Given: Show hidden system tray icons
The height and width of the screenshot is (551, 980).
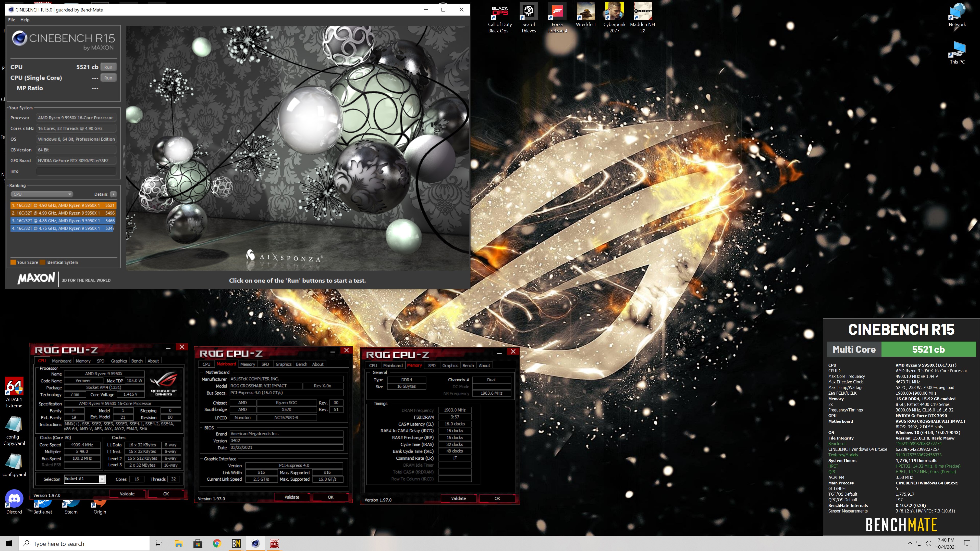Looking at the screenshot, I should (x=910, y=543).
